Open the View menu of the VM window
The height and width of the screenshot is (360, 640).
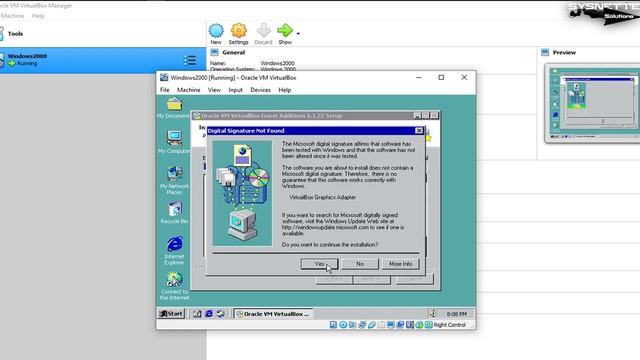(x=214, y=90)
